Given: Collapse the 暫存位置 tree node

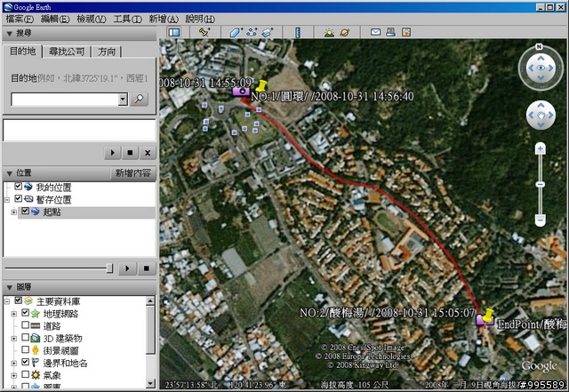Looking at the screenshot, I should click(x=6, y=200).
